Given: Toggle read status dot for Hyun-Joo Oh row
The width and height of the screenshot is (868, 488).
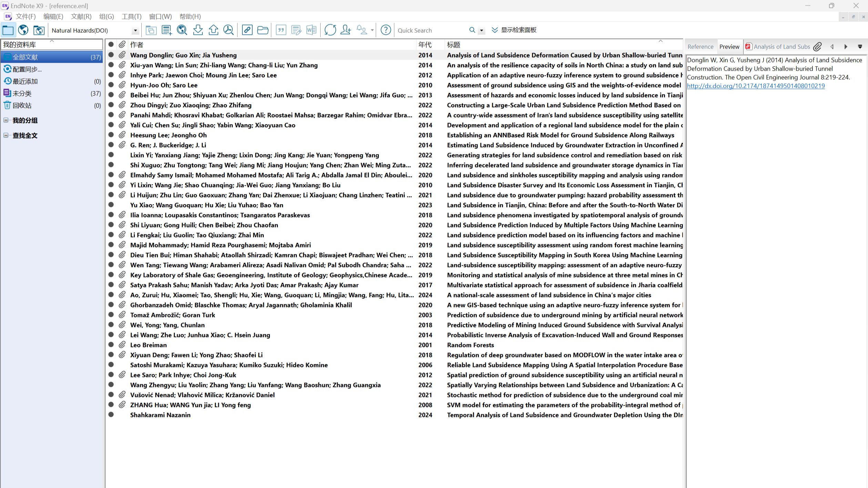Looking at the screenshot, I should (111, 85).
